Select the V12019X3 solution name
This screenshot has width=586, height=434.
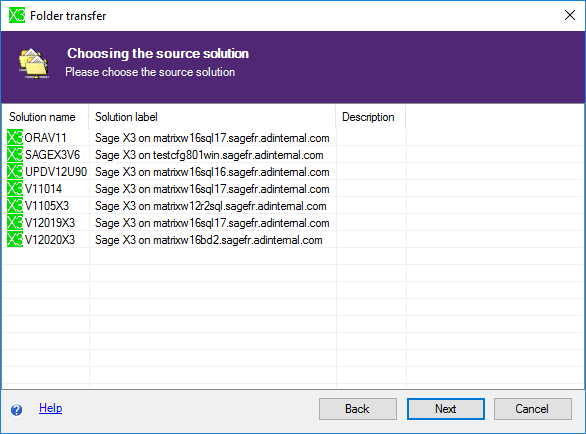50,222
